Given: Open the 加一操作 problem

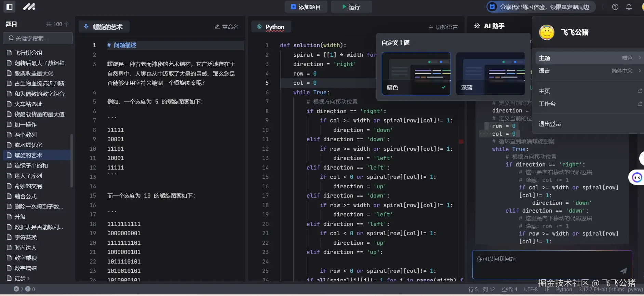Looking at the screenshot, I should coord(37,124).
